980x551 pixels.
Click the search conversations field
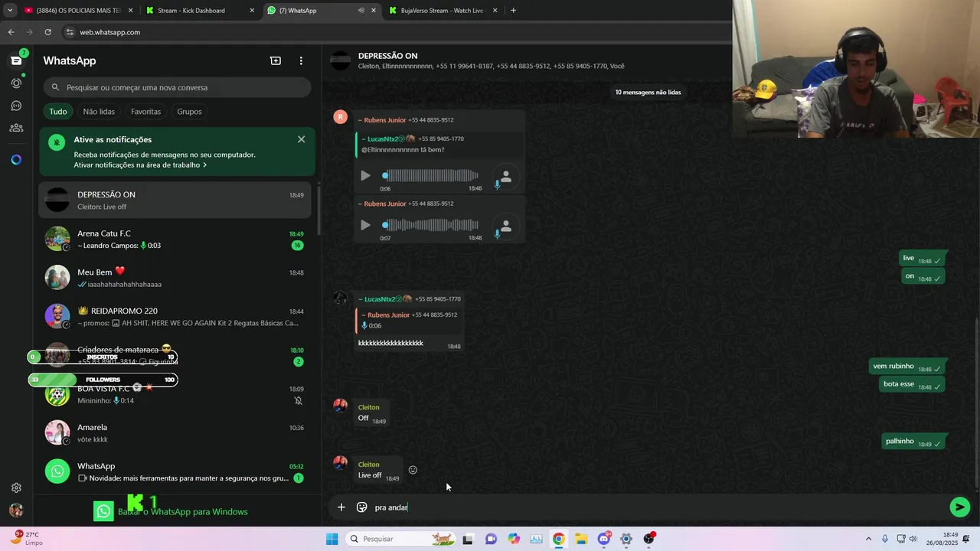177,87
